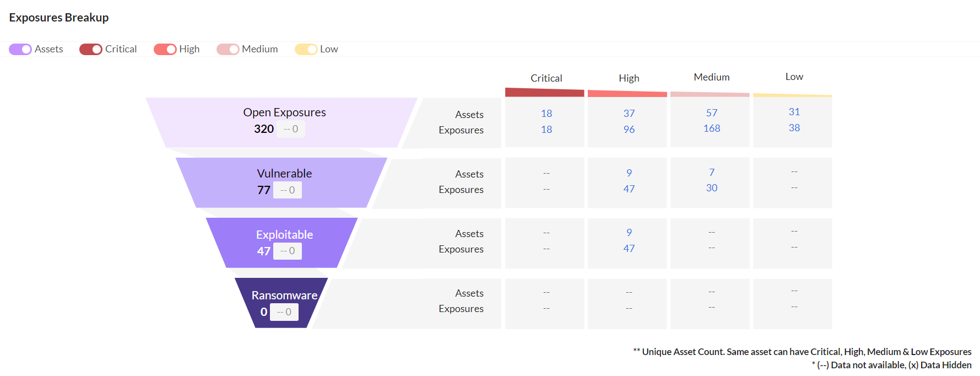Open Vulnerable Medium assets count 7
This screenshot has height=376, width=980.
tap(712, 173)
